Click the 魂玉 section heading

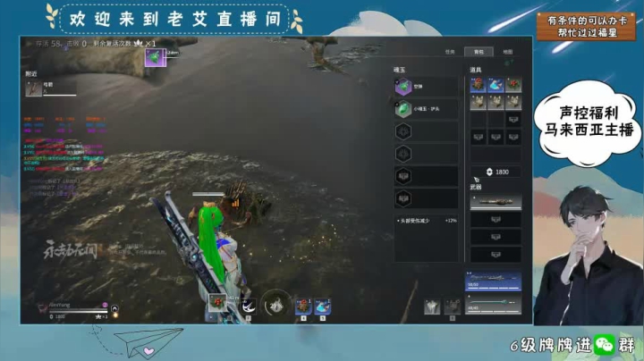tap(399, 71)
